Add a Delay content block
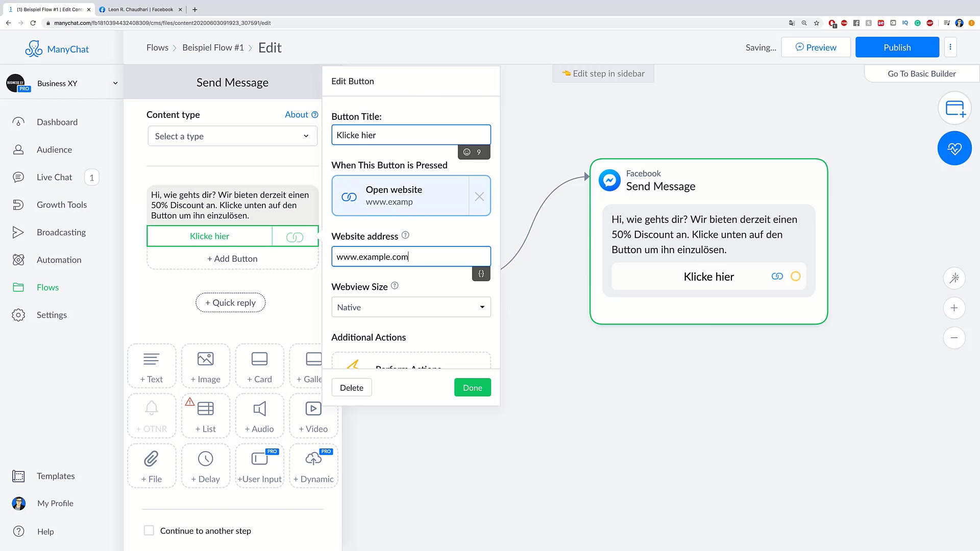 tap(205, 466)
